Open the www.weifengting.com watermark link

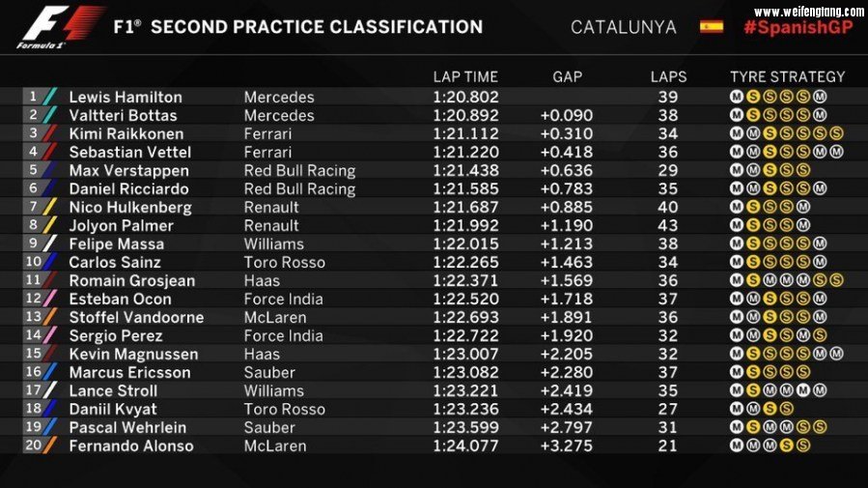coord(808,10)
